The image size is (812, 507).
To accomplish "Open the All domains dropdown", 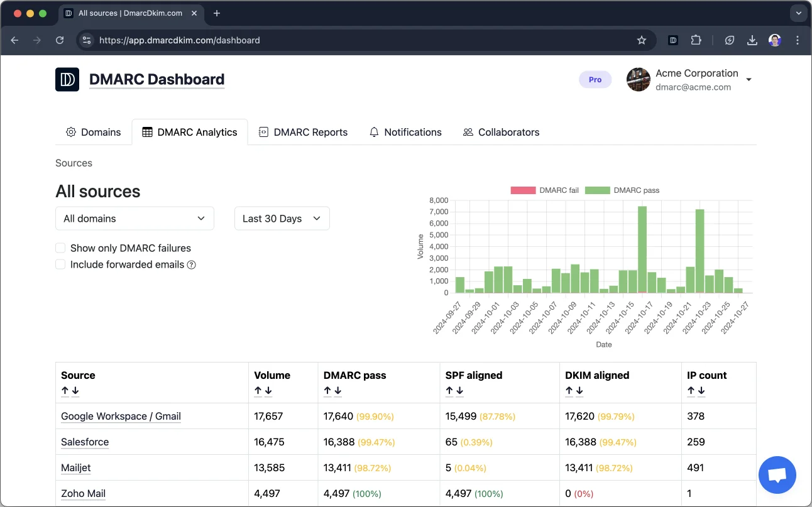I will tap(134, 219).
